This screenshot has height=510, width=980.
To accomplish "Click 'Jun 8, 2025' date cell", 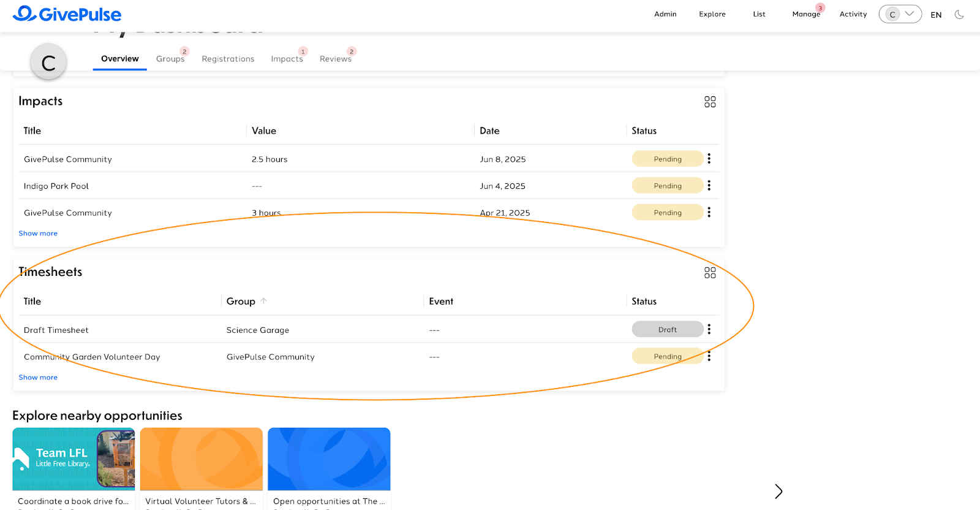I will (503, 159).
